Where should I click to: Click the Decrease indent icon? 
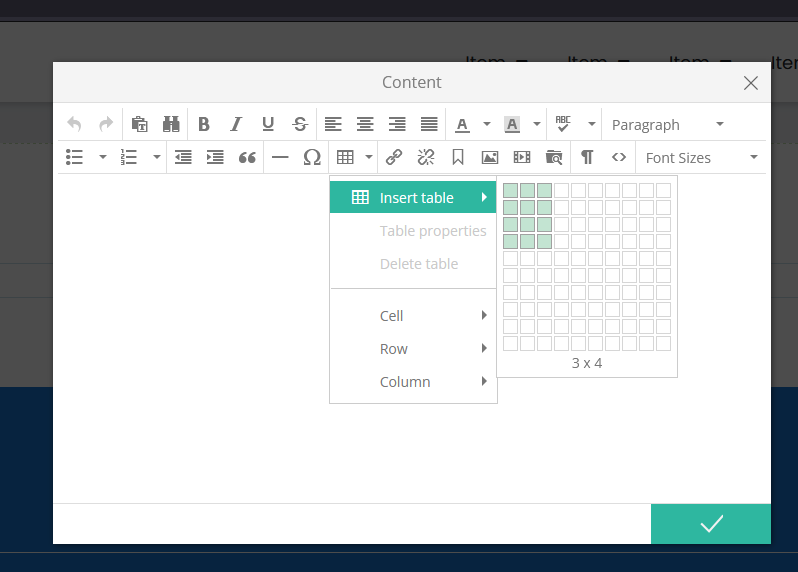(183, 157)
